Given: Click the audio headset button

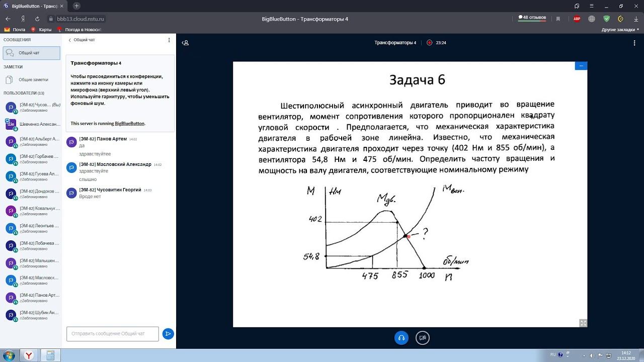Looking at the screenshot, I should (x=401, y=338).
